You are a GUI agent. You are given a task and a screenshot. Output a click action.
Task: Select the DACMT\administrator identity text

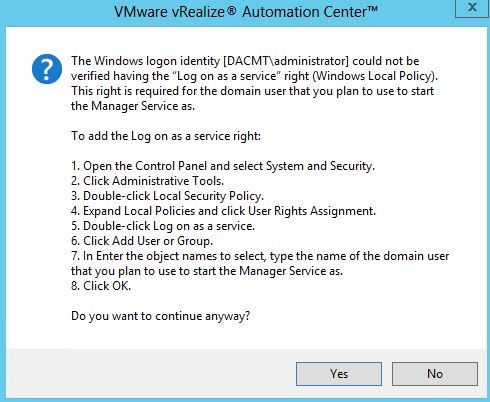tap(286, 61)
